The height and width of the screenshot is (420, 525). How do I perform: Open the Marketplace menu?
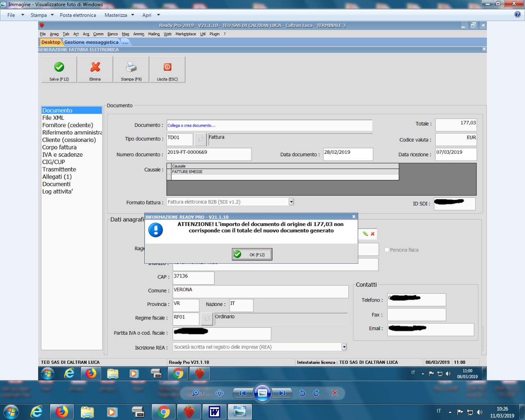click(x=185, y=34)
